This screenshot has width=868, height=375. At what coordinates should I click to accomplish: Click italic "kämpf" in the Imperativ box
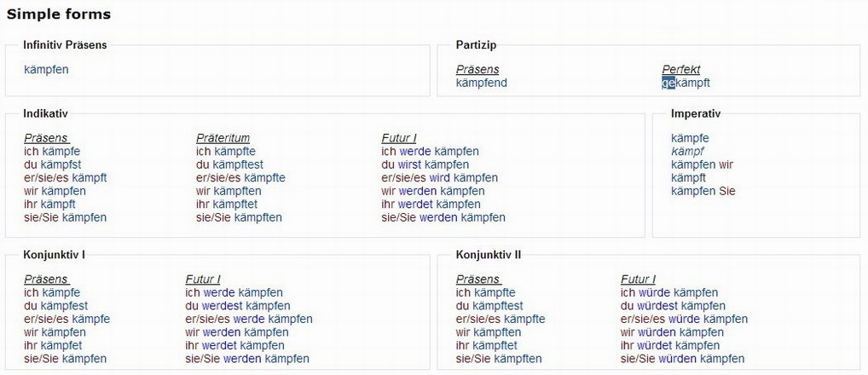[x=687, y=151]
